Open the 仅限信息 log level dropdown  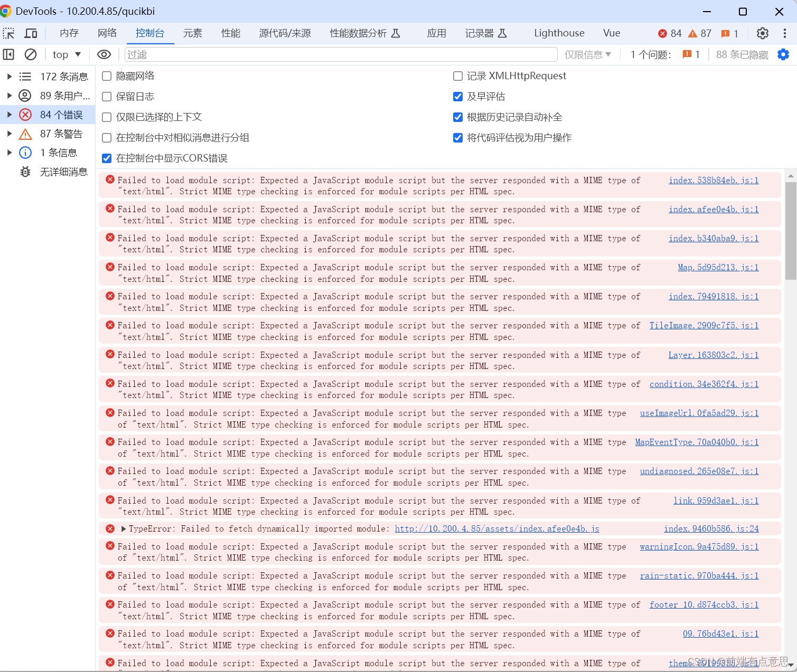point(588,54)
